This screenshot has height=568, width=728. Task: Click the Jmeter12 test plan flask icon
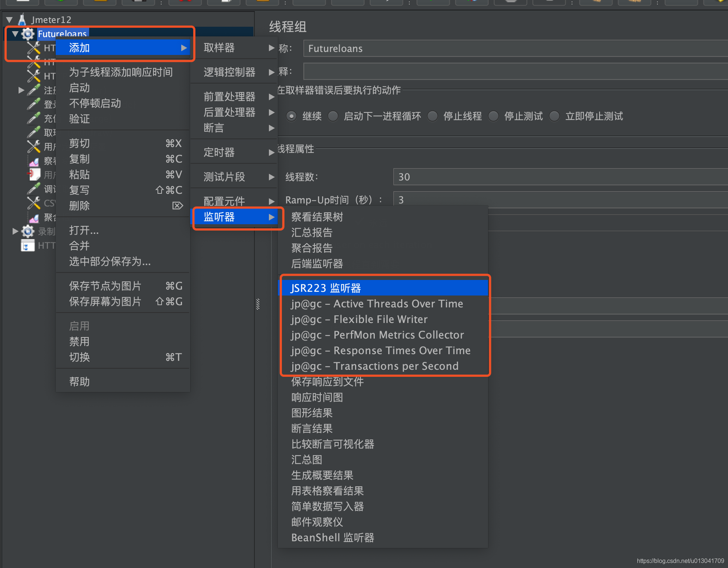22,19
